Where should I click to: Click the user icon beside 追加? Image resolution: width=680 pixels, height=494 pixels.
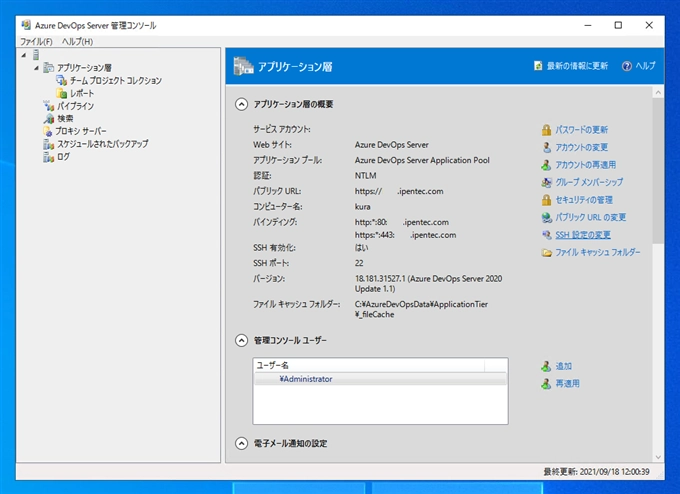[546, 366]
